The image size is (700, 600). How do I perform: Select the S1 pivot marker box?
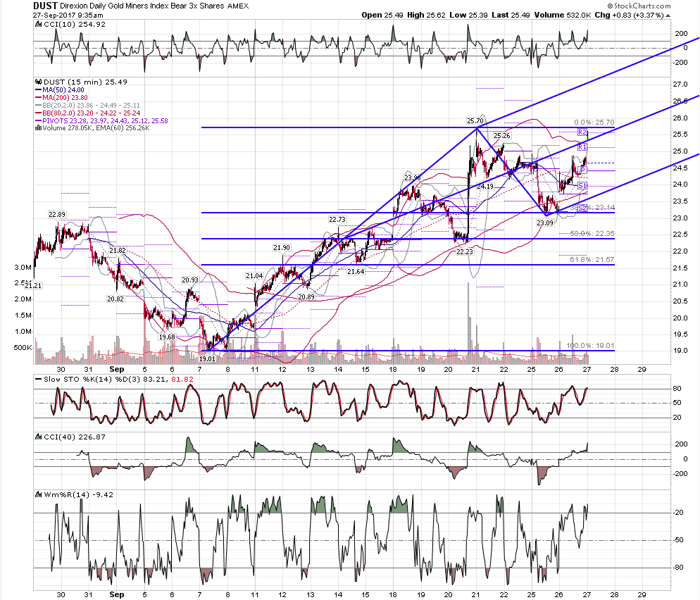(x=582, y=186)
